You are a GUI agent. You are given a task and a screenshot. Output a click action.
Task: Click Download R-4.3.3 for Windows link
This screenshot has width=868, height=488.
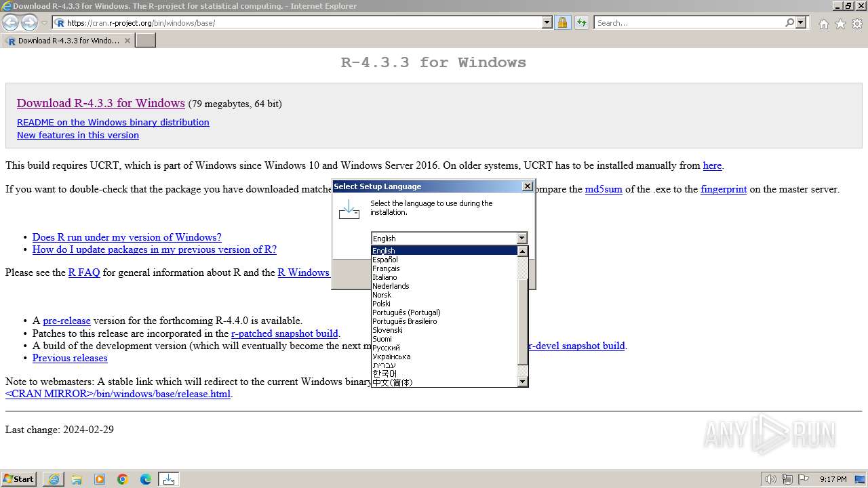tap(101, 103)
